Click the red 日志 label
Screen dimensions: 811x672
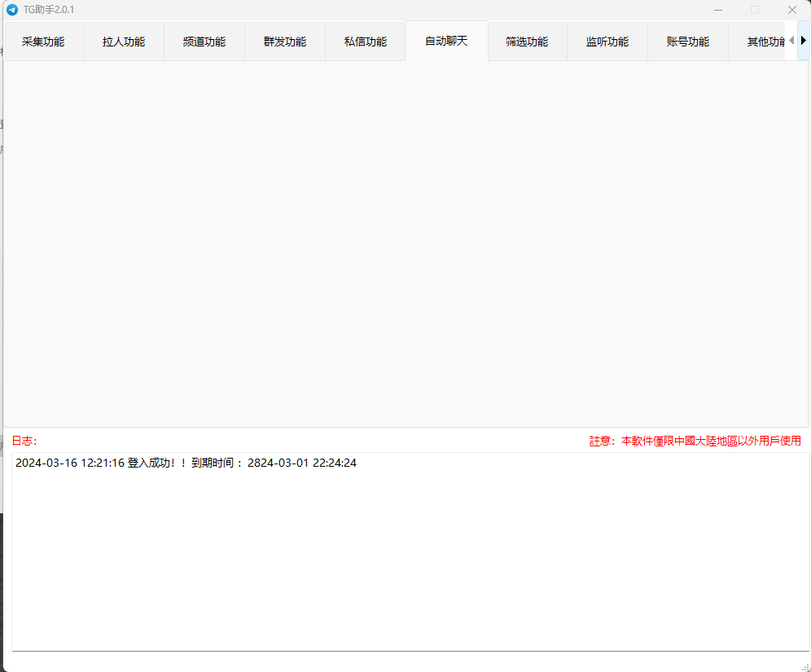24,441
